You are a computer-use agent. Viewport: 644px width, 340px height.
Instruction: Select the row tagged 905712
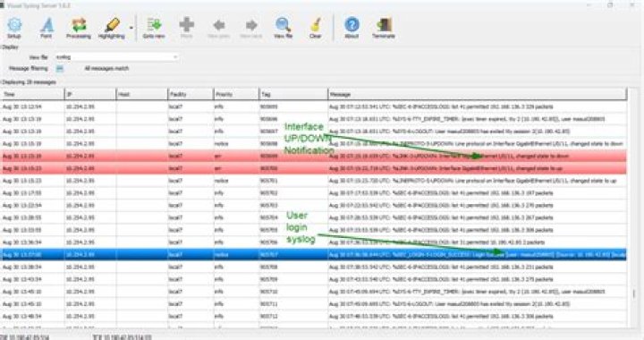coord(314,316)
